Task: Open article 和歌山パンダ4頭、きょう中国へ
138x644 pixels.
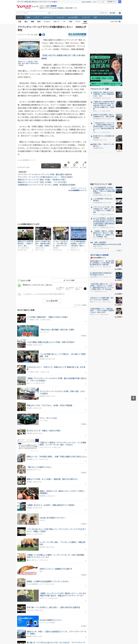Action: [x=52, y=479]
